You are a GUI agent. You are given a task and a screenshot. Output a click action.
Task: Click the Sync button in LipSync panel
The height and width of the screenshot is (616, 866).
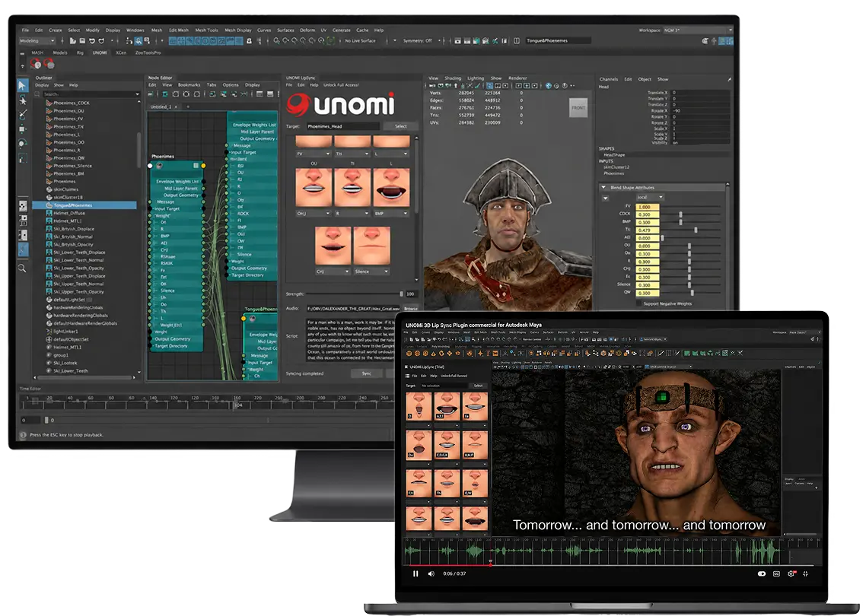[366, 373]
